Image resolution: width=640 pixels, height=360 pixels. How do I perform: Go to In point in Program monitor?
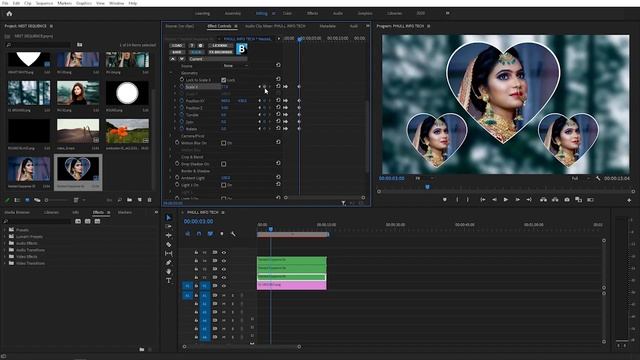[x=483, y=200]
